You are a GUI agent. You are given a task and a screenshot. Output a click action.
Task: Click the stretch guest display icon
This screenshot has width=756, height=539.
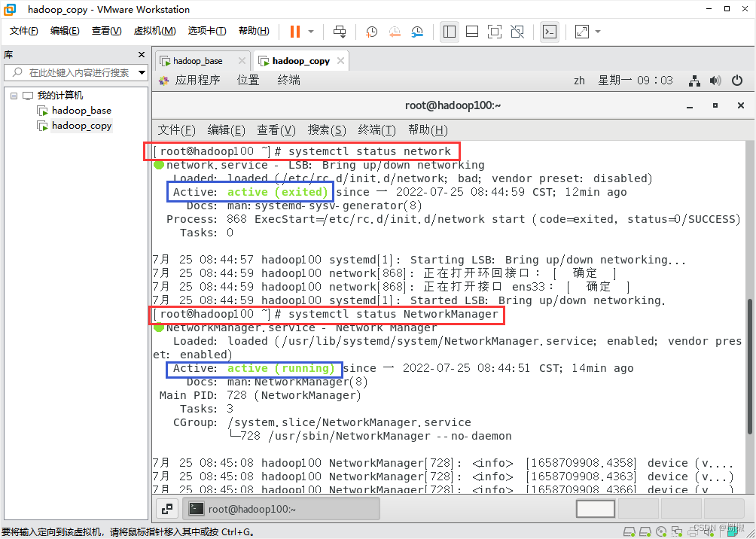click(x=582, y=32)
